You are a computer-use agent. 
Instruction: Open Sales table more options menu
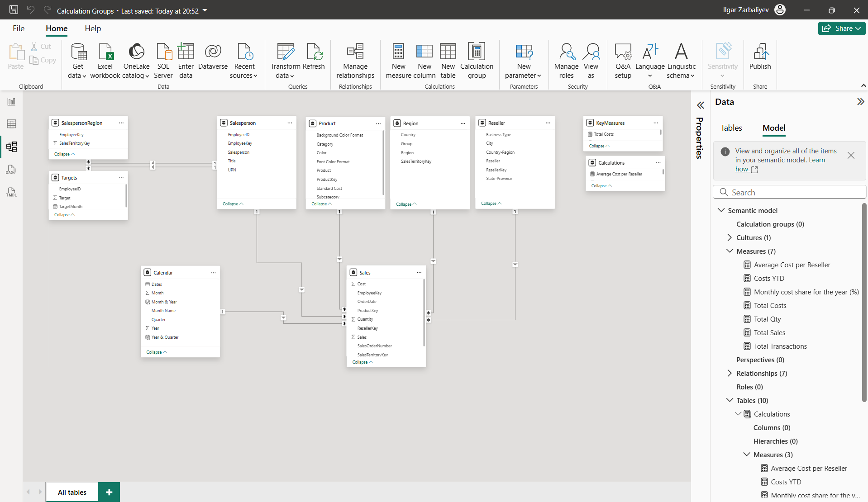[419, 273]
